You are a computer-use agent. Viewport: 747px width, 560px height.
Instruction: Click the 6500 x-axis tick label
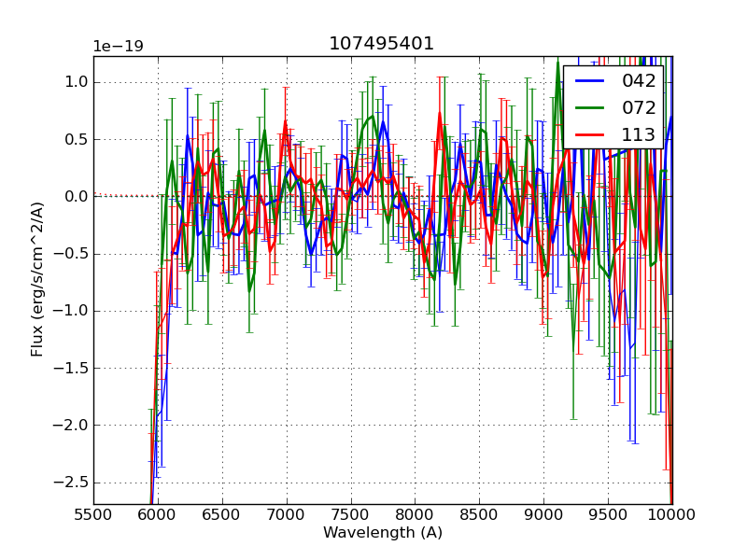(x=222, y=512)
